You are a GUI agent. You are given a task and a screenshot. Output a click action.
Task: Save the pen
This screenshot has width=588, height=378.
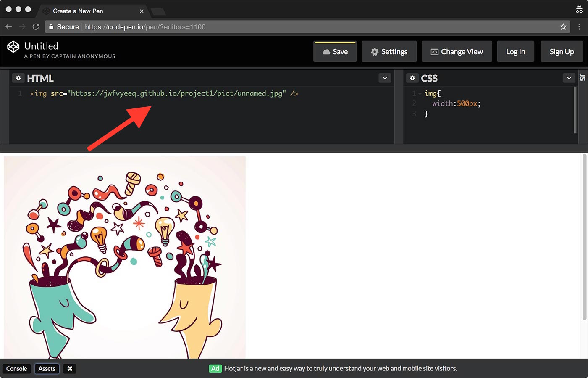pos(335,52)
